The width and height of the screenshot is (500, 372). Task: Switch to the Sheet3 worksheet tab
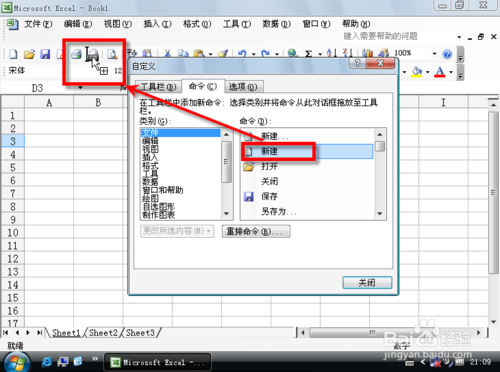[140, 333]
